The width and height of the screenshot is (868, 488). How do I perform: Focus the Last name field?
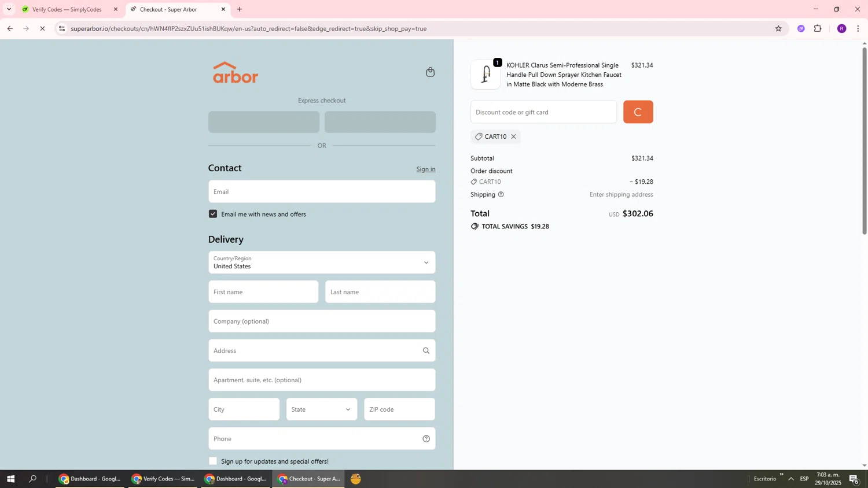380,292
